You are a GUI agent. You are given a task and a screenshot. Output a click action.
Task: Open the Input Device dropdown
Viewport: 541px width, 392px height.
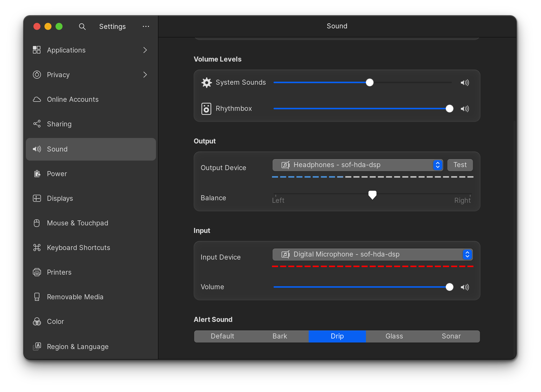pyautogui.click(x=372, y=255)
